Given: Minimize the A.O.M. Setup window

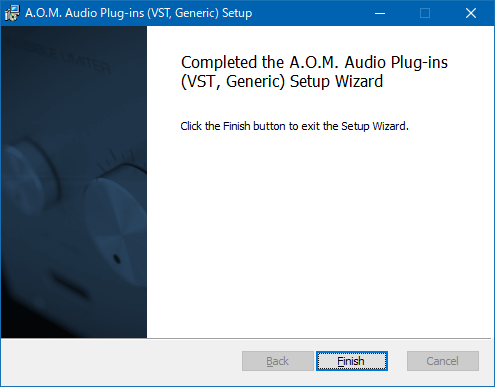Looking at the screenshot, I should point(380,13).
